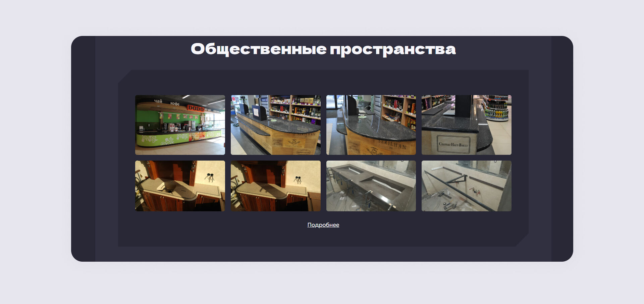Click wall wires in first cabinet photo
This screenshot has height=304, width=644.
pyautogui.click(x=210, y=177)
